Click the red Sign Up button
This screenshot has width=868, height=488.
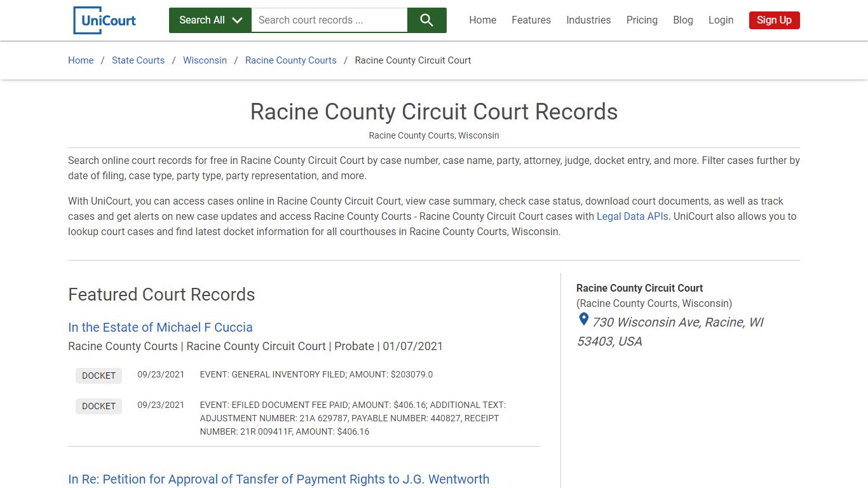click(x=774, y=20)
